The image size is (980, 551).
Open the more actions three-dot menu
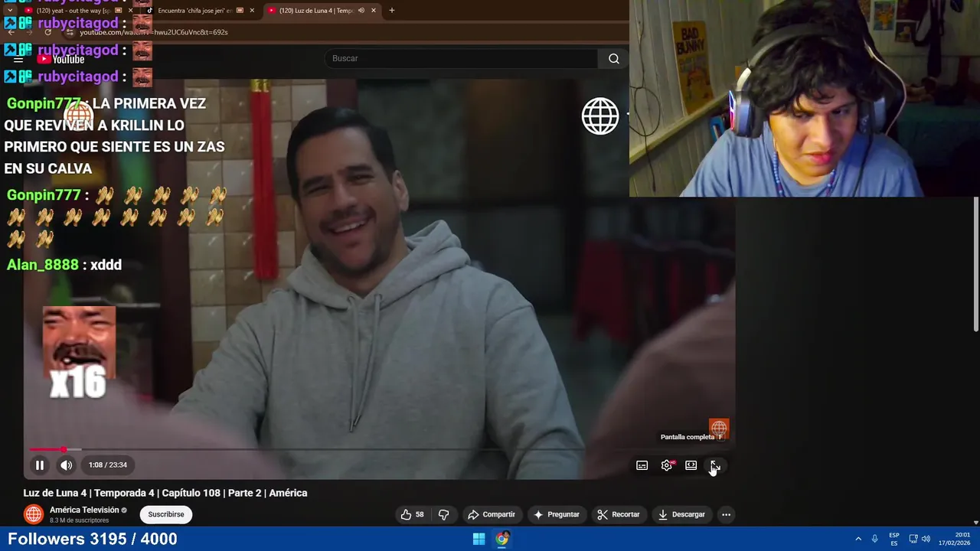click(x=727, y=514)
